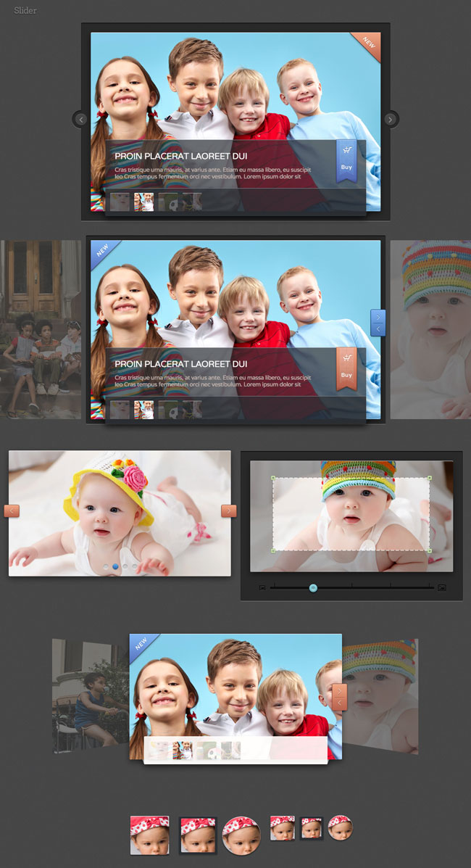Click the blue previous chevron on the second slider
This screenshot has height=868, width=471.
coord(378,329)
